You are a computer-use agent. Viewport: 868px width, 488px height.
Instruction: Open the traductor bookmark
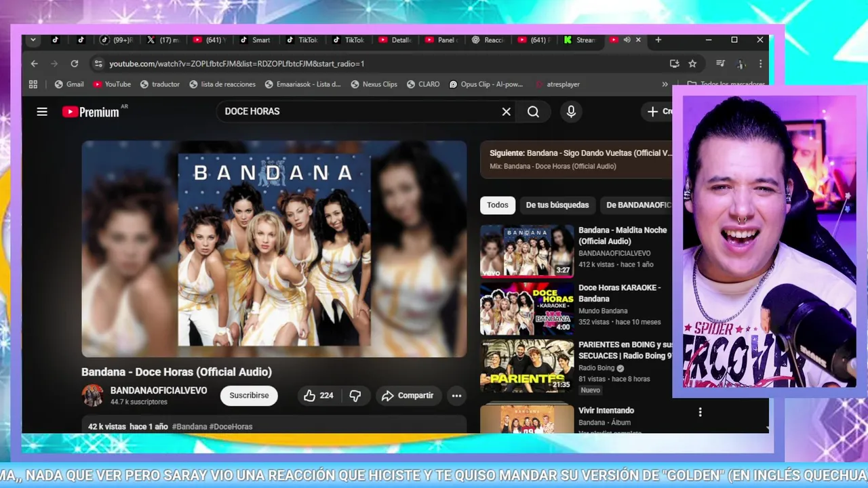coord(160,85)
